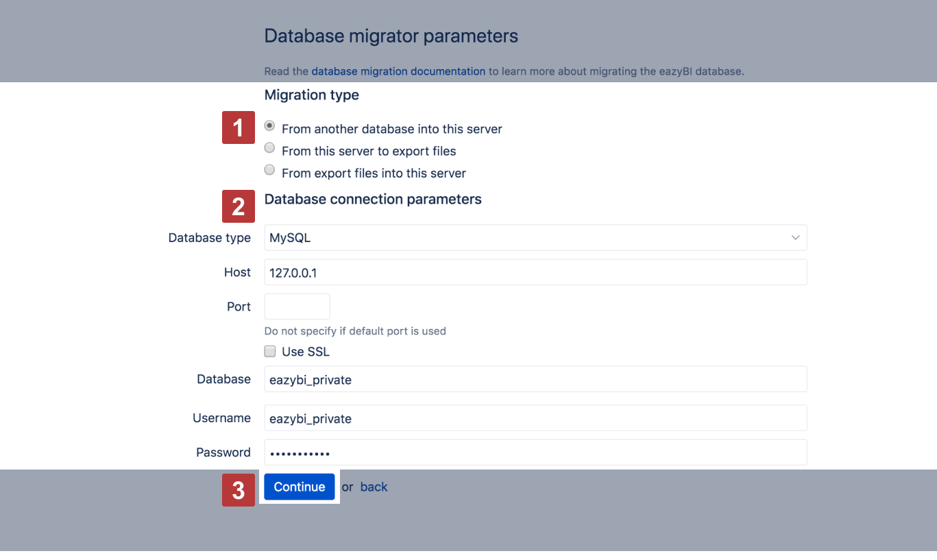Select 'From export files into this server' radio
Viewport: 937px width, 560px height.
[269, 170]
